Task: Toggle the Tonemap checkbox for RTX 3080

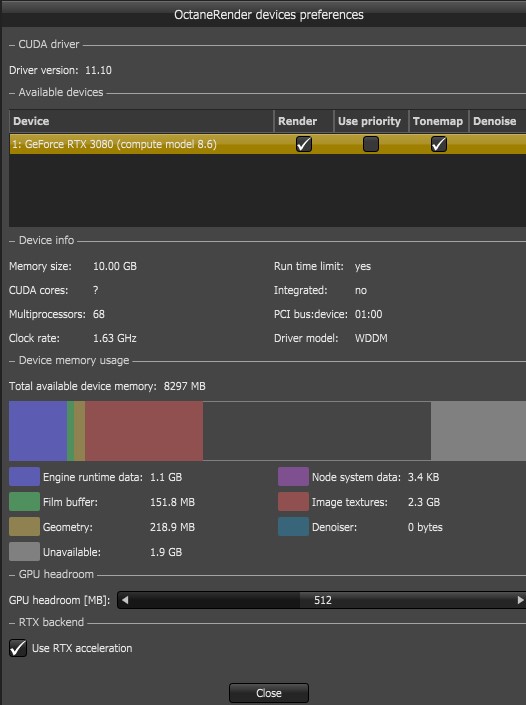Action: click(439, 144)
